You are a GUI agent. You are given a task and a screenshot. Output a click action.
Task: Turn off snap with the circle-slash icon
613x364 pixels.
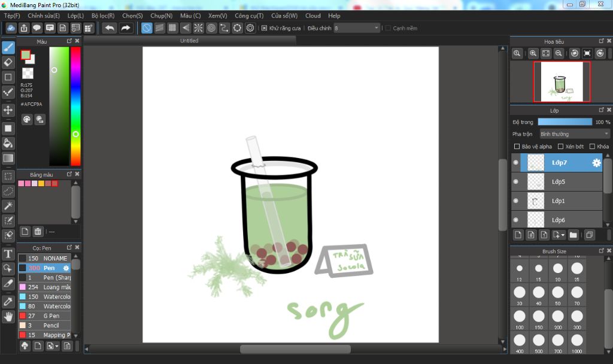pos(147,28)
